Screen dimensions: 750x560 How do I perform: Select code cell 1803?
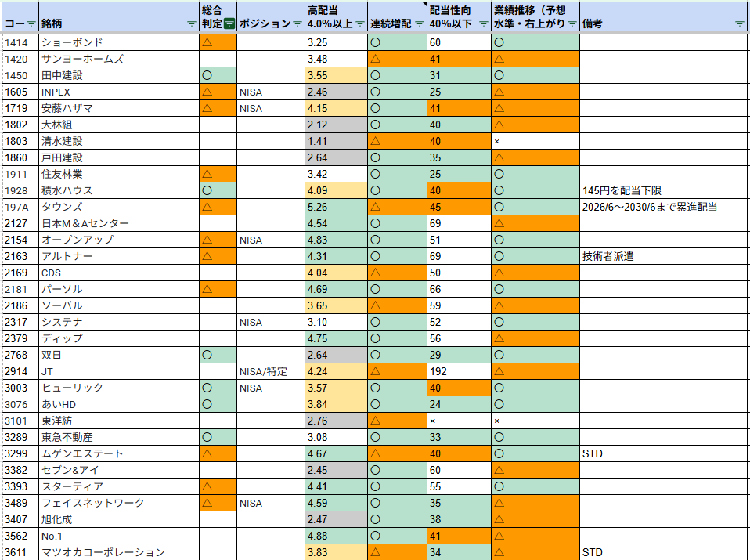[x=20, y=141]
